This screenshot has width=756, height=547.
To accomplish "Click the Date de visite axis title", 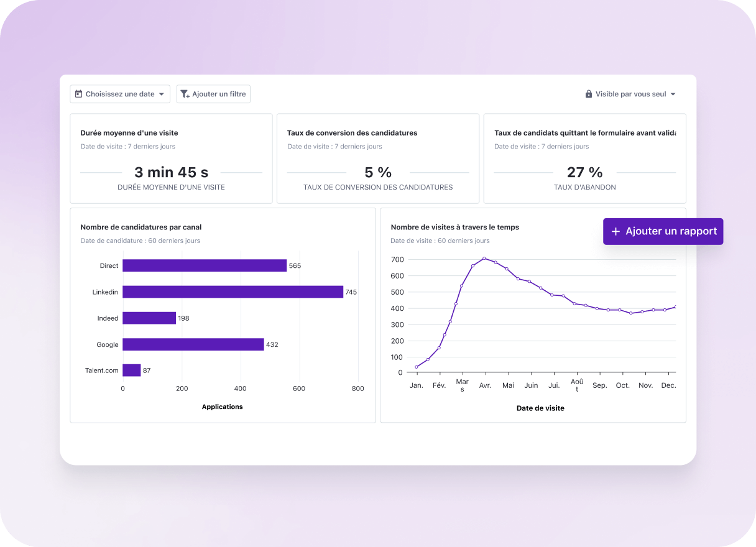I will pos(540,408).
